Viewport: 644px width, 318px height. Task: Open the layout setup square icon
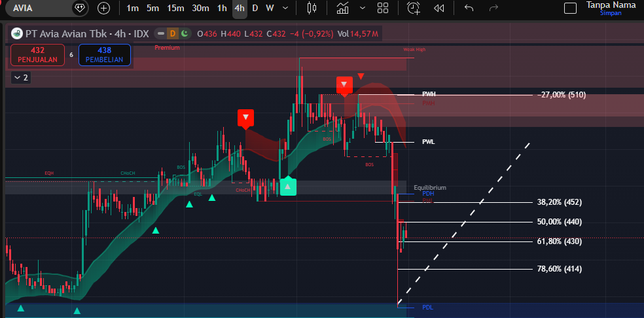tap(570, 8)
